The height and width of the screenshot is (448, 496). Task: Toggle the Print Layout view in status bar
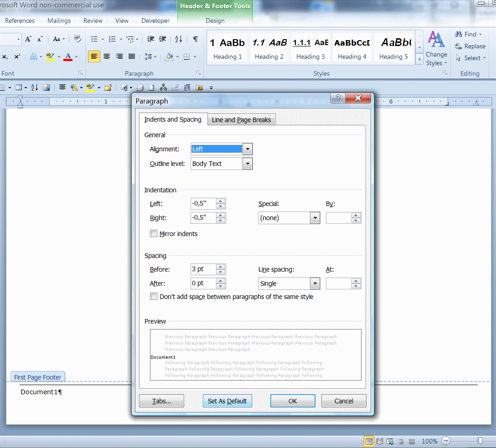[369, 441]
